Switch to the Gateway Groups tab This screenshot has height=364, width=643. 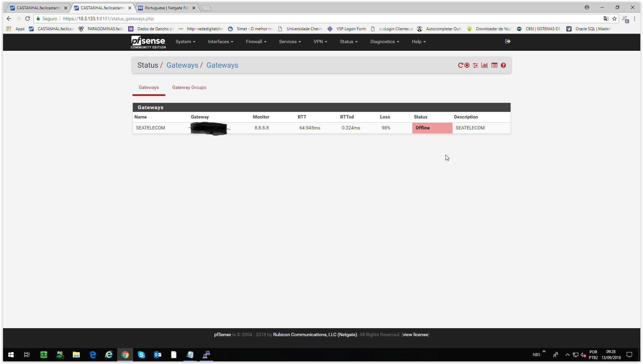click(189, 87)
